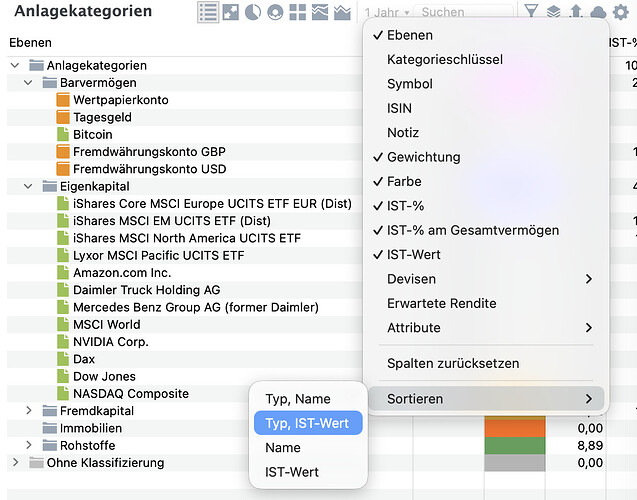Show the treemap tiles view

point(298,12)
